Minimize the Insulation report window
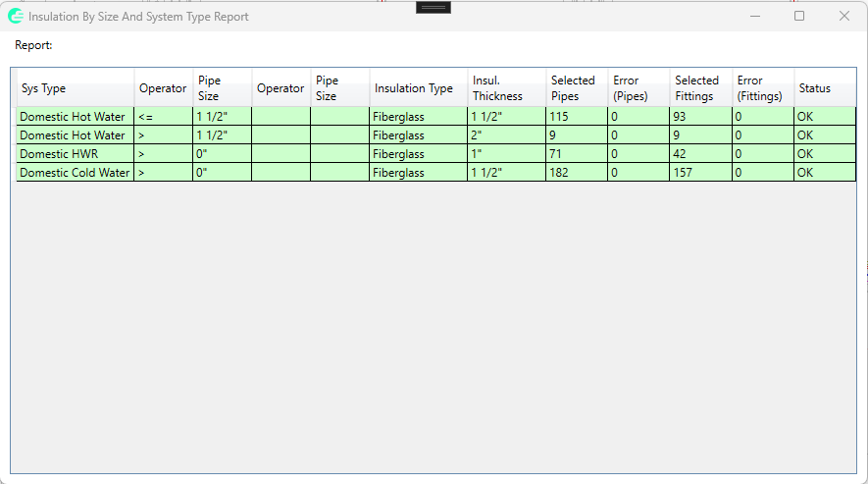Viewport: 868px width, 484px height. (x=755, y=16)
